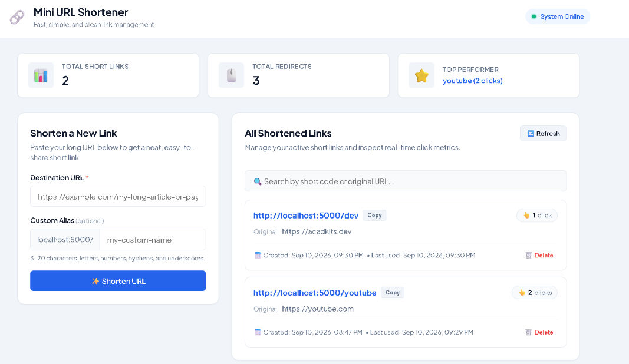This screenshot has width=629, height=364.
Task: Click the Total Redirects value 3
Action: 256,81
